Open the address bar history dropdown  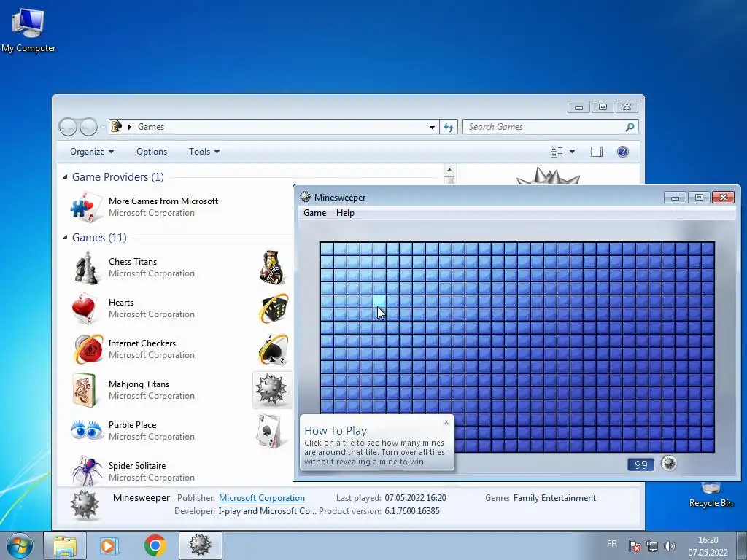click(432, 127)
